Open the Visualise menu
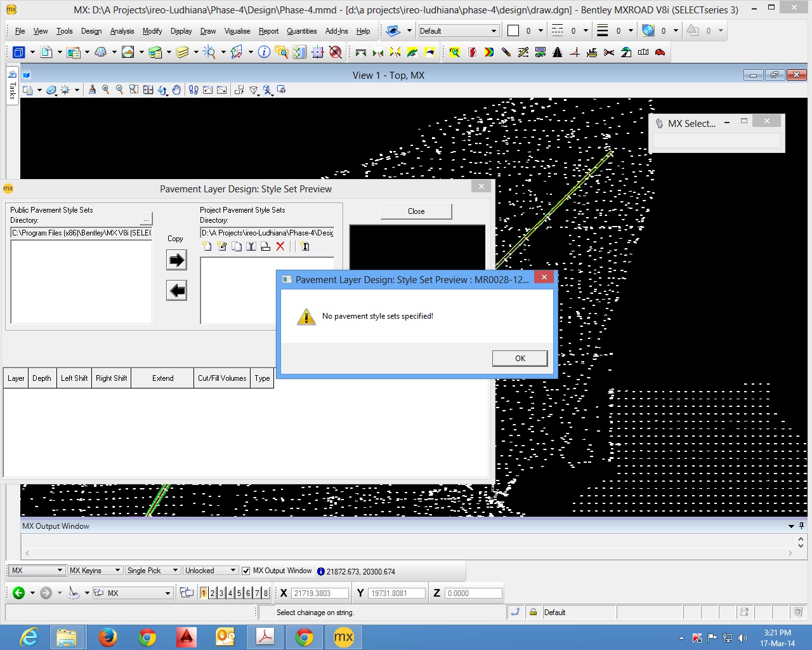Image resolution: width=812 pixels, height=650 pixels. (237, 31)
